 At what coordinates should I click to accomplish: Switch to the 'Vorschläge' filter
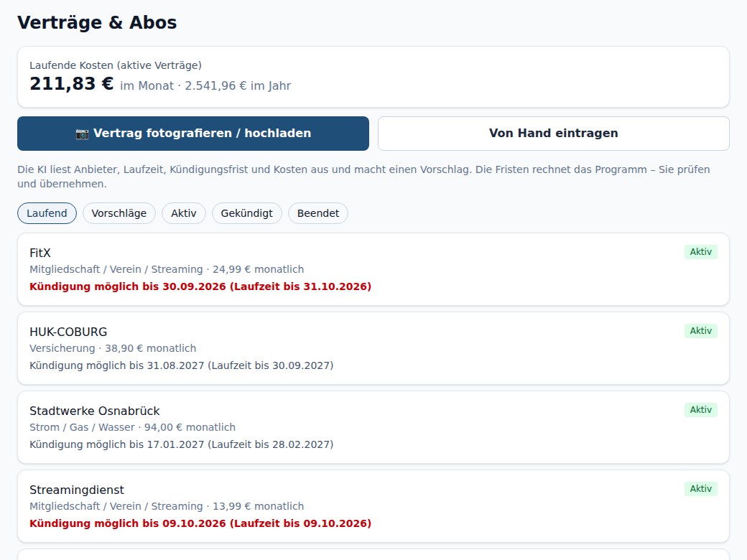(119, 213)
